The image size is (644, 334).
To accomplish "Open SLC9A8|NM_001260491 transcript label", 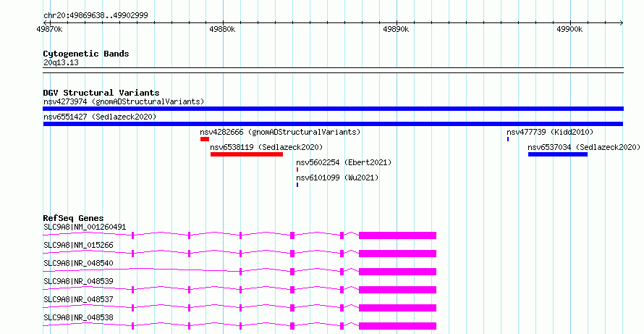I will pos(85,227).
